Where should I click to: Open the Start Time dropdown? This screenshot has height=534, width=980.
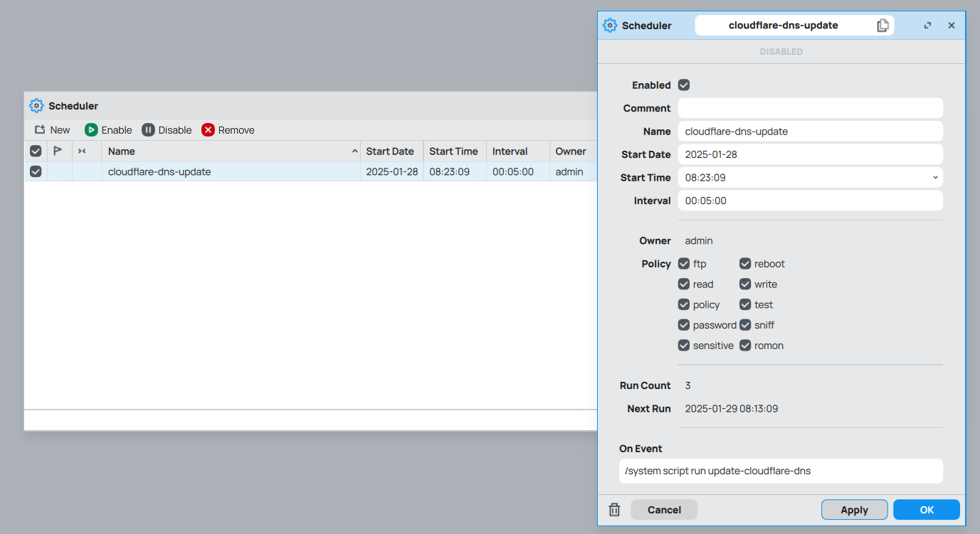934,177
